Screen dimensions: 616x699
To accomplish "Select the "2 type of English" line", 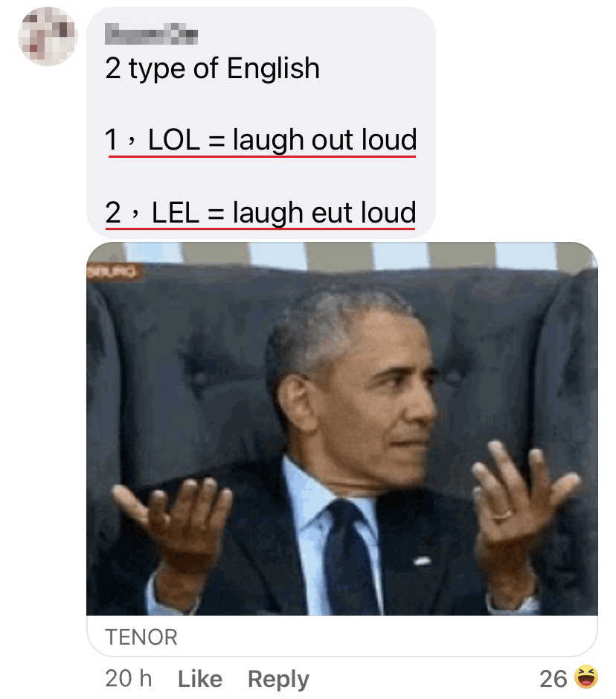I will [213, 68].
